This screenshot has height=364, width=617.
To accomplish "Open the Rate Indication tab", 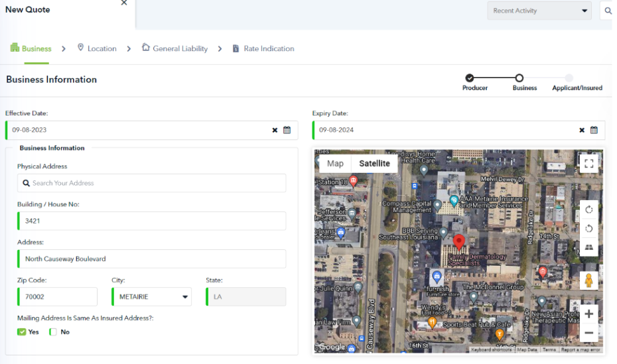I will point(263,48).
